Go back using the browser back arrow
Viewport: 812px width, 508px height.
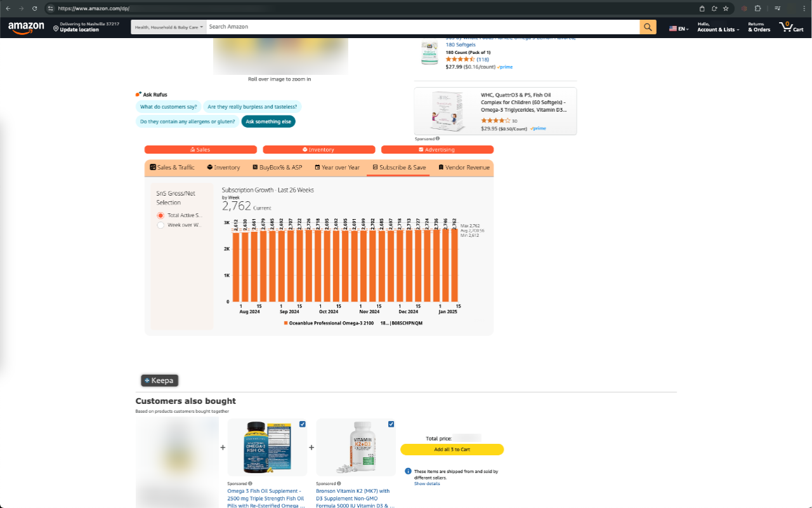tap(8, 8)
